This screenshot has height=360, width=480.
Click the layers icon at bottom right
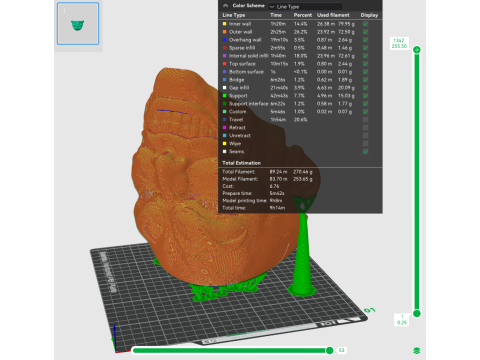pyautogui.click(x=417, y=350)
